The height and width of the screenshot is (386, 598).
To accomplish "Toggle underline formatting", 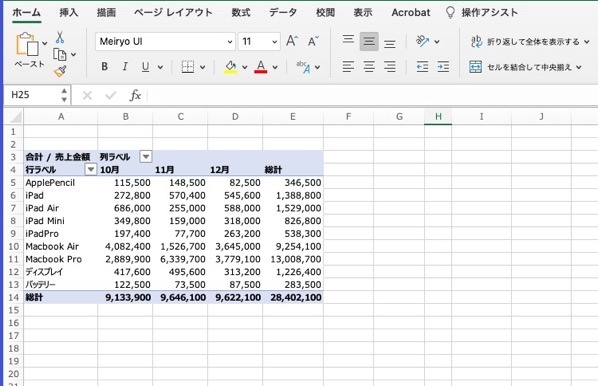I will pos(145,67).
